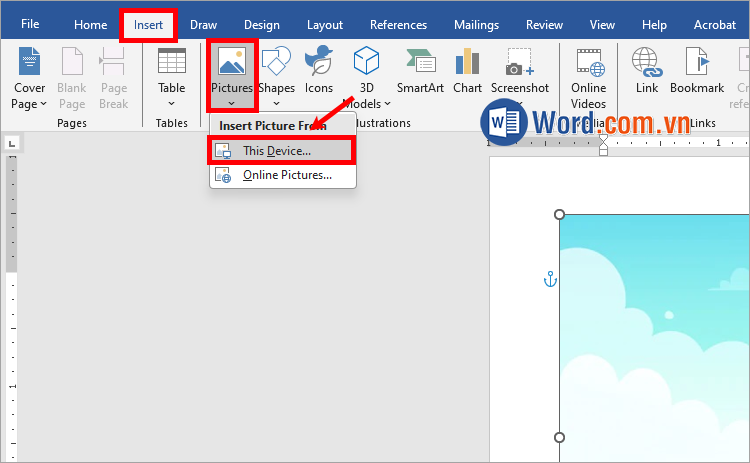Click the Chart icon

467,63
